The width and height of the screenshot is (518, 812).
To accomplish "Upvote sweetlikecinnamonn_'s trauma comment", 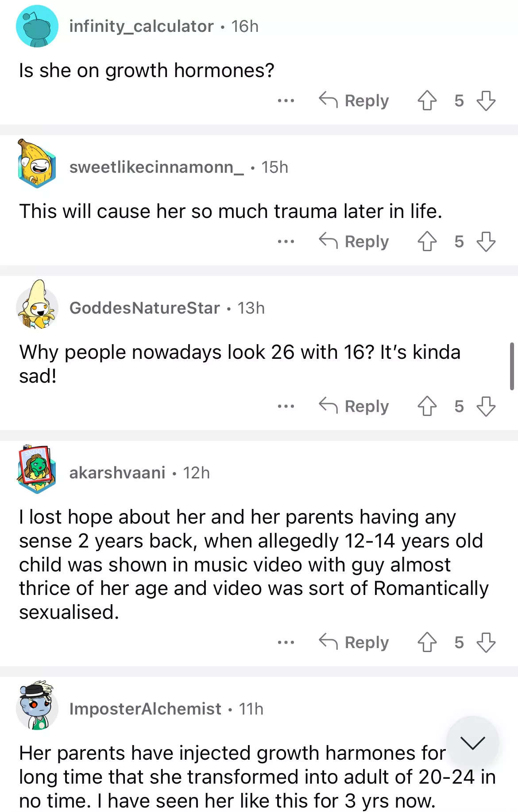I will pos(427,241).
